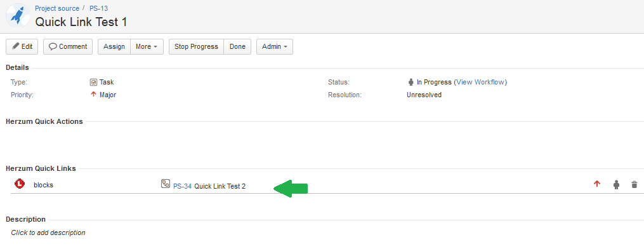Viewport: 644px width, 249px height.
Task: Expand the Admin dropdown
Action: pos(275,46)
